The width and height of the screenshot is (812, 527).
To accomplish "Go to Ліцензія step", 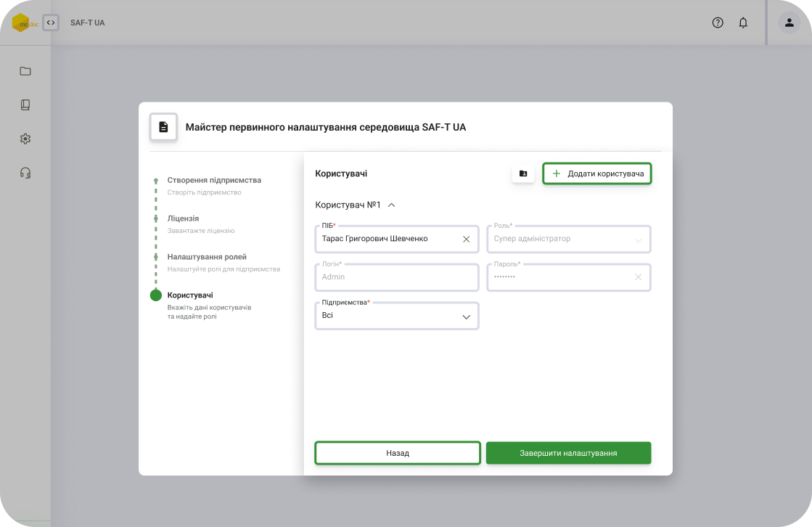I will point(183,218).
